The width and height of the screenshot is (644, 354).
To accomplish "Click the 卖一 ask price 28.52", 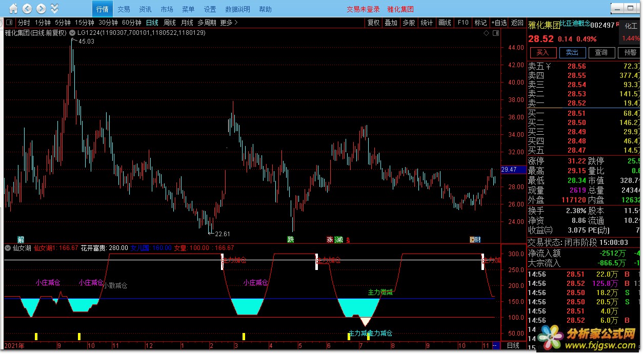I will click(x=576, y=103).
